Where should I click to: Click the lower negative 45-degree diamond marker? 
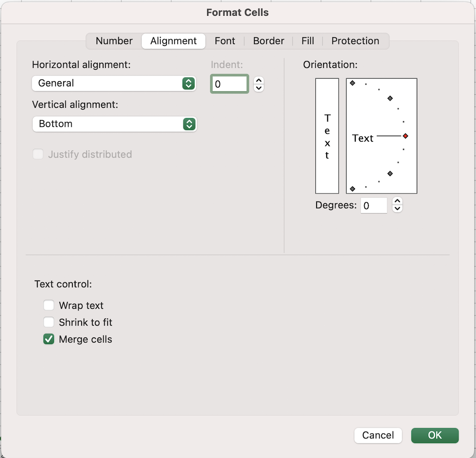click(x=390, y=173)
